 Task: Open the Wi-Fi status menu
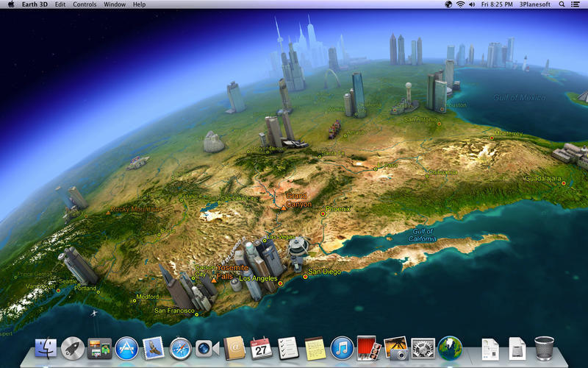click(460, 4)
